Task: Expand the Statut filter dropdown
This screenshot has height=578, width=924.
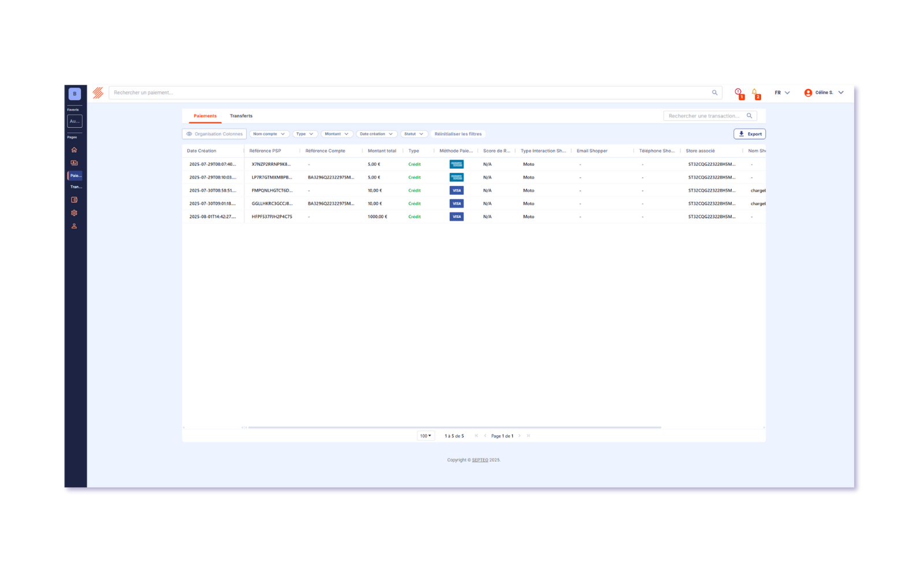Action: [414, 134]
